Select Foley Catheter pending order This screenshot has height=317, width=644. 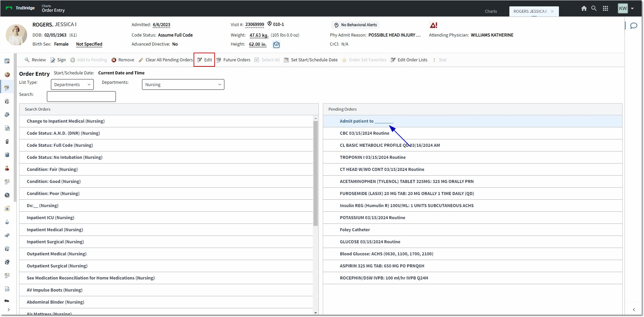pyautogui.click(x=473, y=230)
